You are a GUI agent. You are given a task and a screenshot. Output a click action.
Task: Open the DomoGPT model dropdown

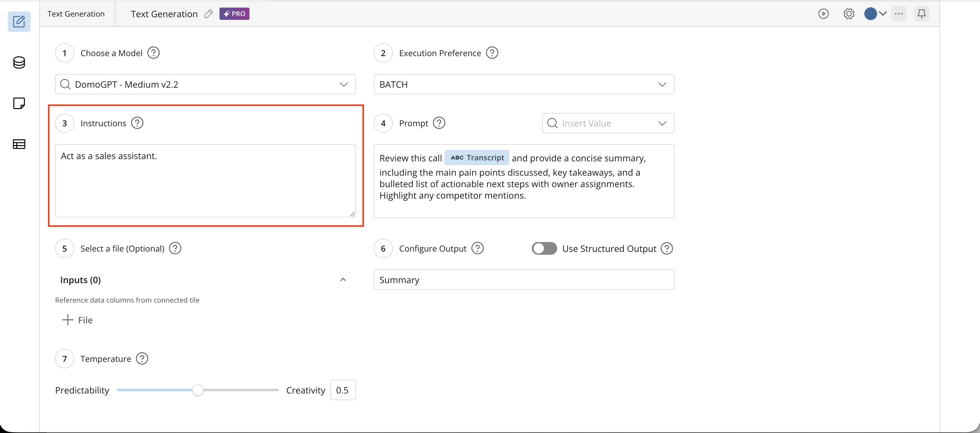tap(205, 84)
